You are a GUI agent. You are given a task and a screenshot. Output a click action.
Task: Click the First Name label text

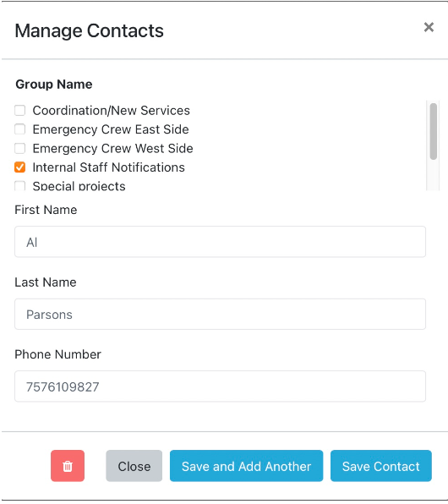click(46, 210)
